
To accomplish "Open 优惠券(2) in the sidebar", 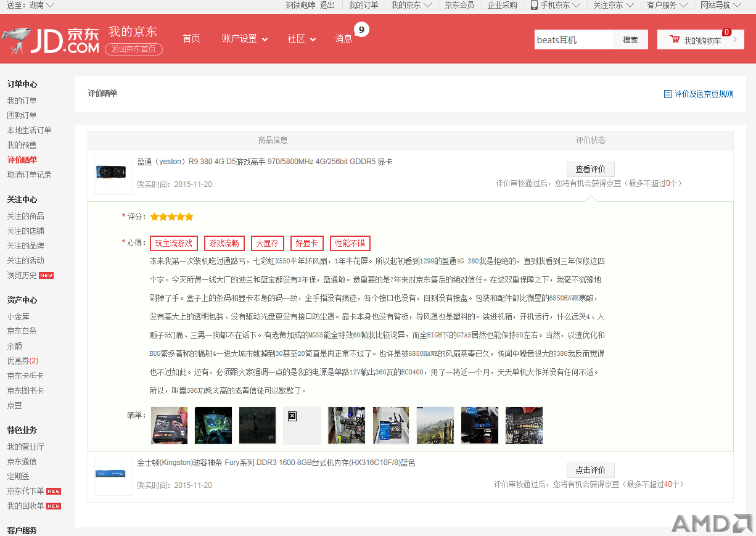I will (x=23, y=361).
